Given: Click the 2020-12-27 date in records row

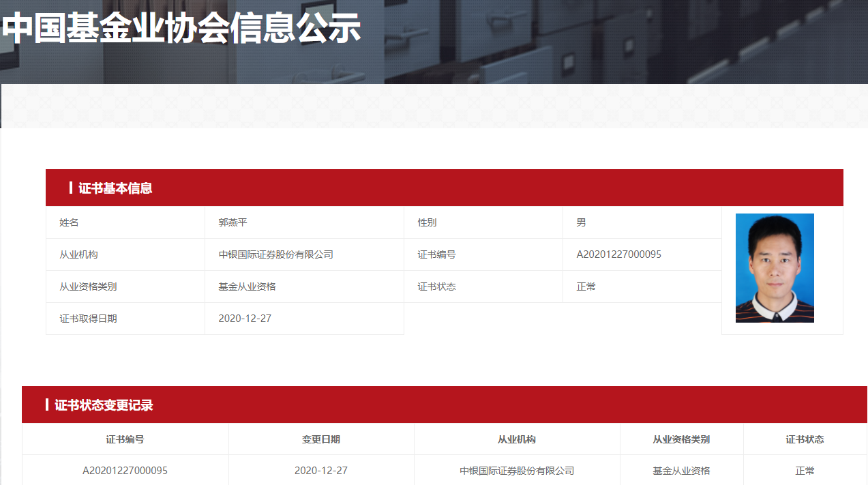Looking at the screenshot, I should [x=321, y=471].
